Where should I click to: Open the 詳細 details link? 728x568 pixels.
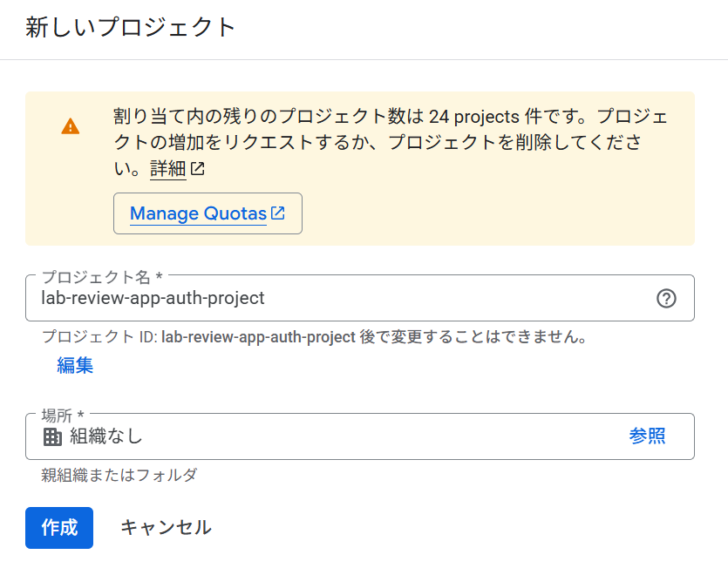point(168,168)
